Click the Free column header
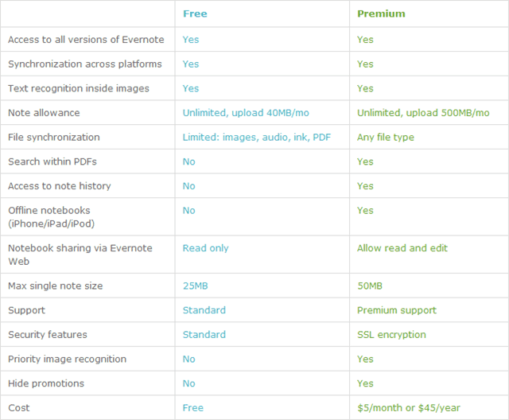 [195, 14]
